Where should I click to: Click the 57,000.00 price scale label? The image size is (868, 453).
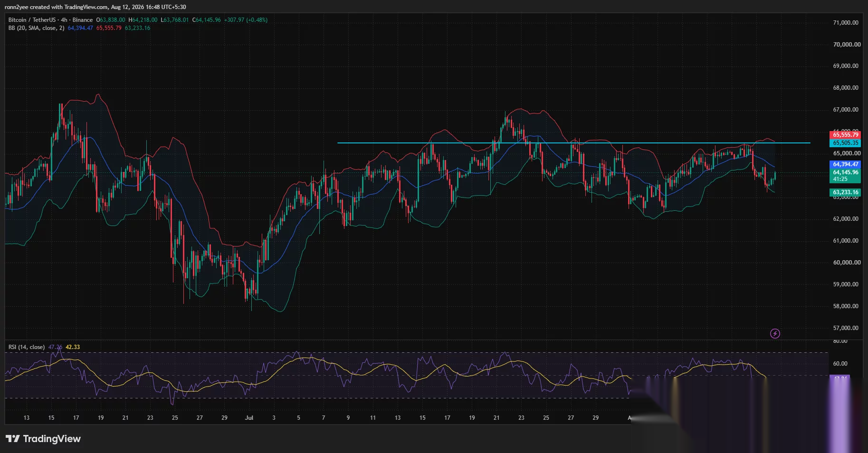click(x=846, y=328)
